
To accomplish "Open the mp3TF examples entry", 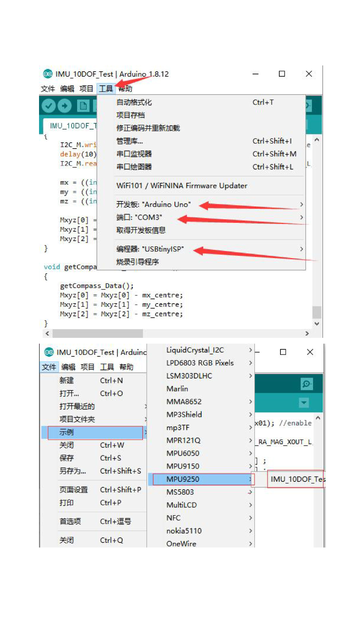I will [201, 428].
